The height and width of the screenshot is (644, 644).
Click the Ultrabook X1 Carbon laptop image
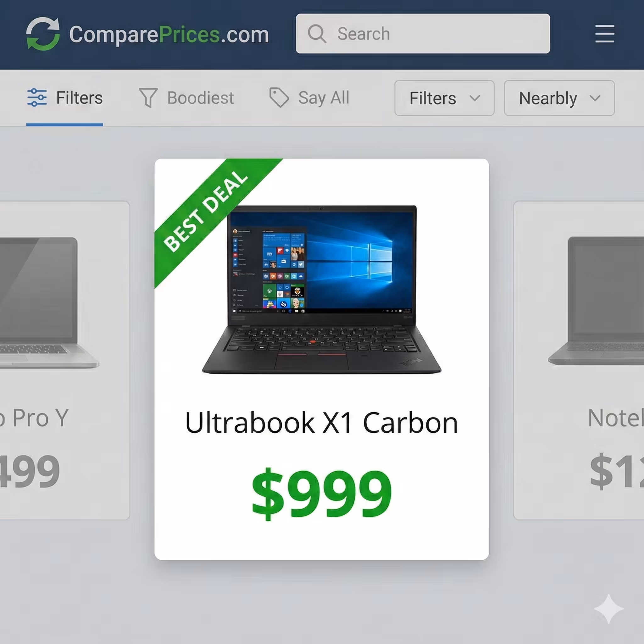pyautogui.click(x=322, y=289)
